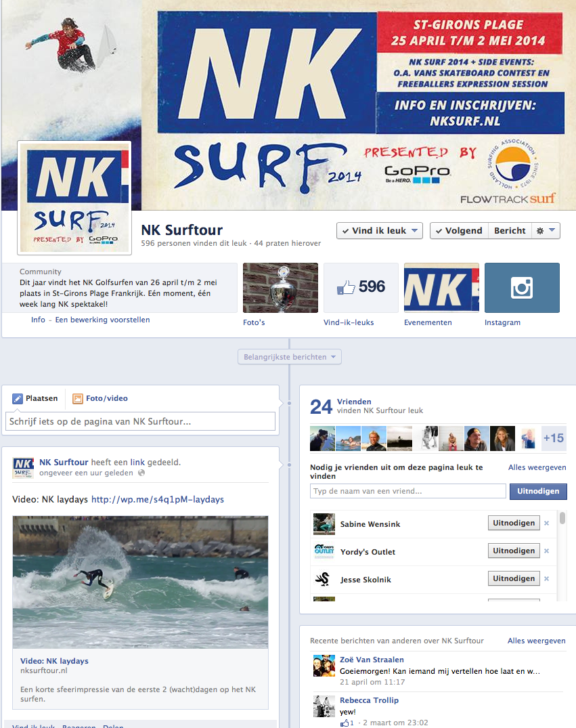Viewport: 576px width, 728px height.
Task: Open the 'Info' link
Action: click(38, 320)
